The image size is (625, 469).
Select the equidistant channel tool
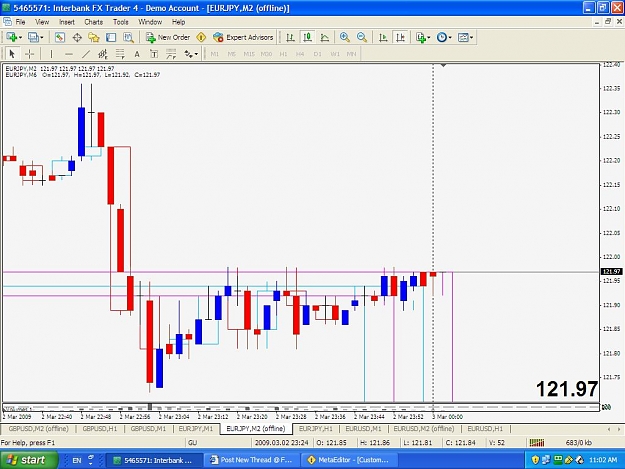tap(103, 54)
